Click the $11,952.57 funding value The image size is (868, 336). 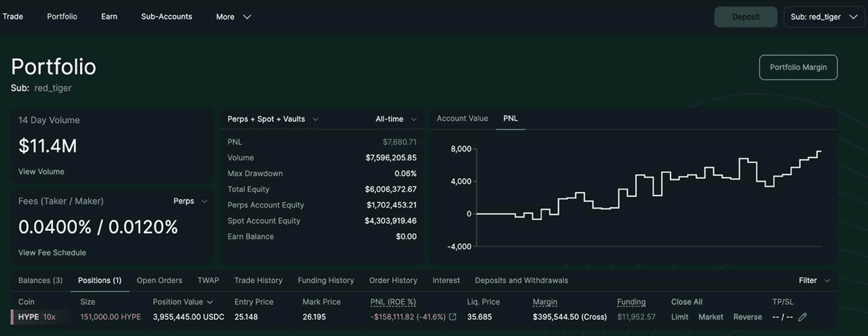pyautogui.click(x=636, y=317)
